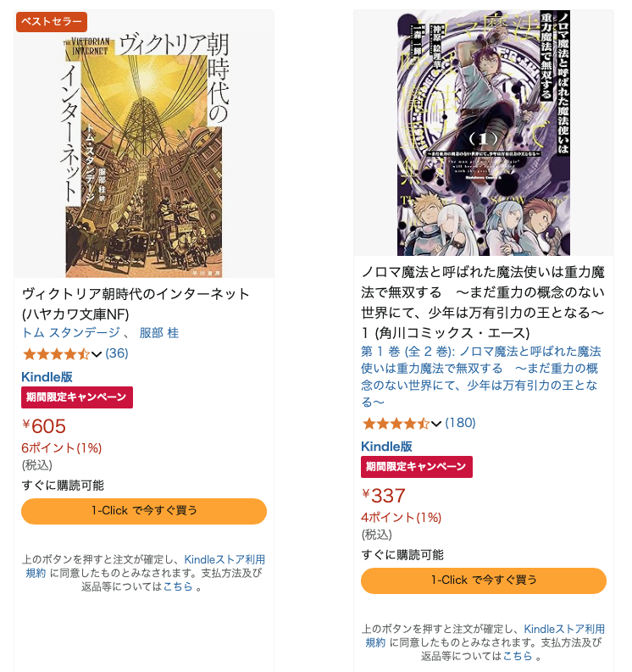Open ヴィクトリア朝時代のインターネット title link
632x672 pixels.
[x=136, y=304]
